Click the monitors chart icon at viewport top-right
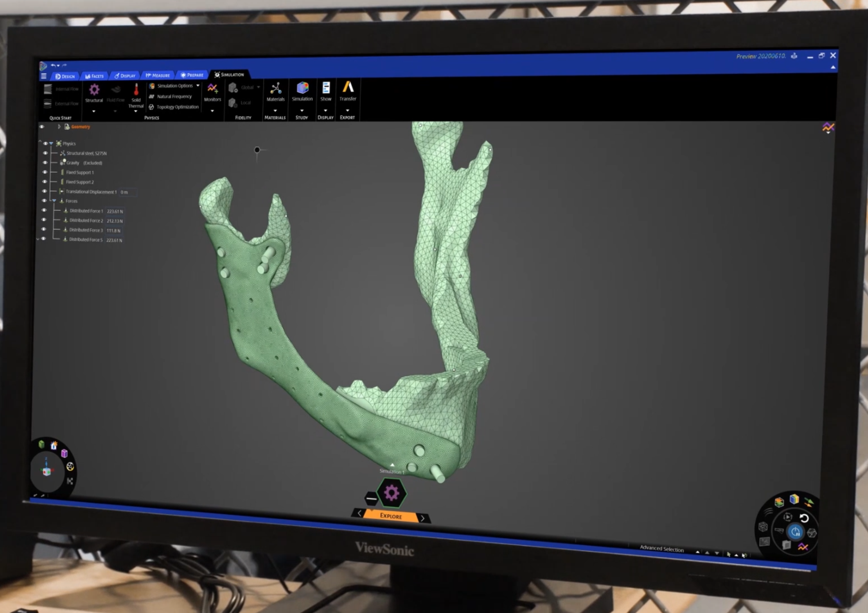 [x=828, y=127]
